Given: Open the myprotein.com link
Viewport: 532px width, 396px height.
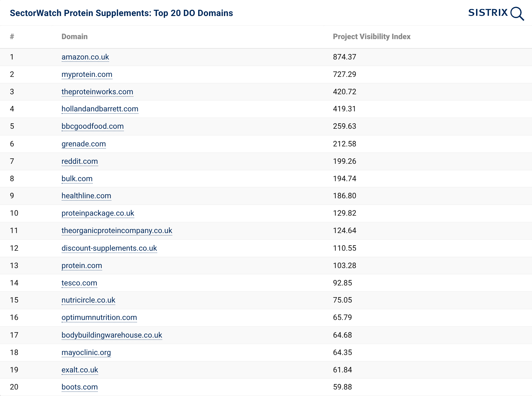Looking at the screenshot, I should pyautogui.click(x=87, y=74).
